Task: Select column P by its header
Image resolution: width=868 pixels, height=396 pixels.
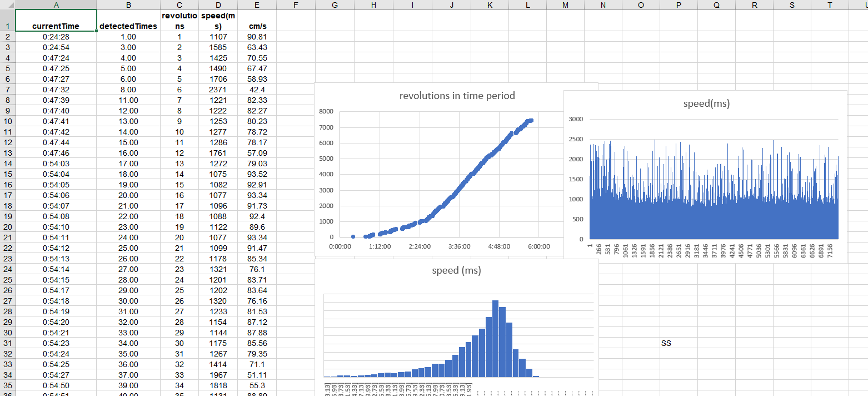Action: click(x=679, y=4)
